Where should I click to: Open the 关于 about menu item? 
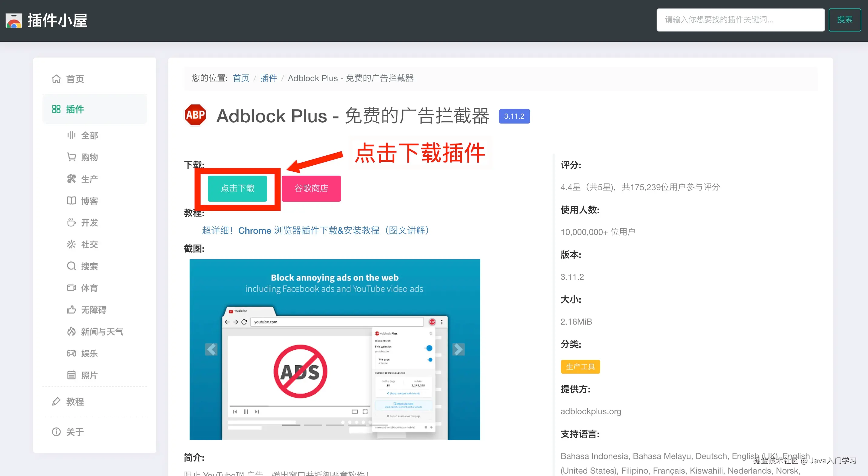(75, 432)
